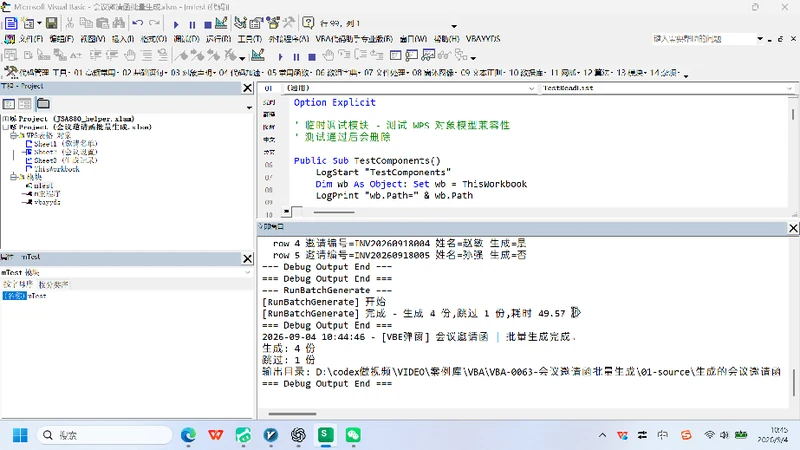Switch to 按字母序 tab in Properties
Image resolution: width=800 pixels, height=450 pixels.
[18, 284]
